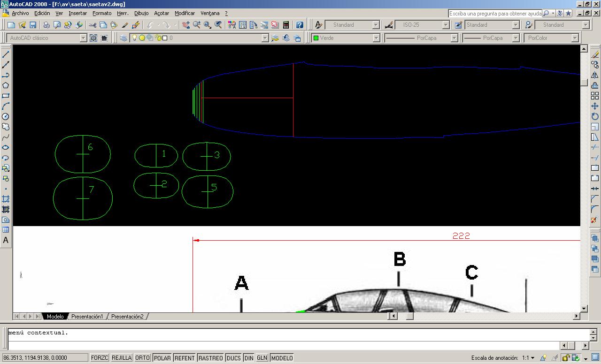Expand the AutoCAD clásico workspace dropdown
The image size is (601, 364).
click(x=83, y=38)
